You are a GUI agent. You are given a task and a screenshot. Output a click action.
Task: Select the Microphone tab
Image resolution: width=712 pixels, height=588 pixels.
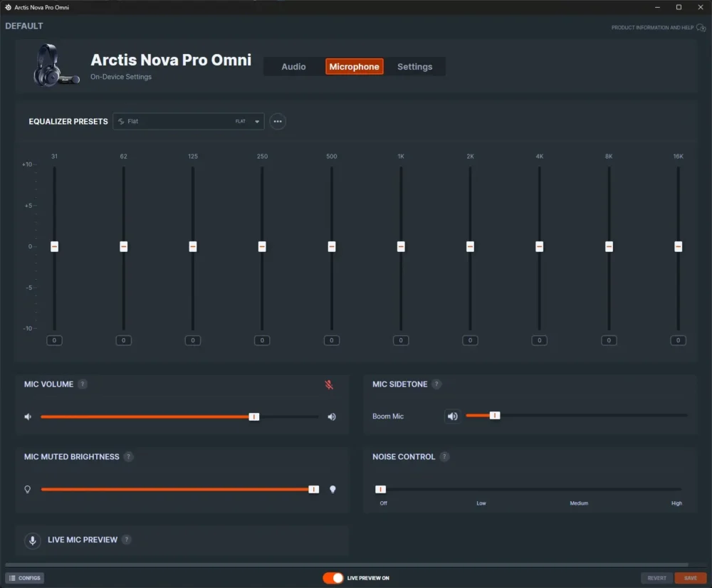354,67
